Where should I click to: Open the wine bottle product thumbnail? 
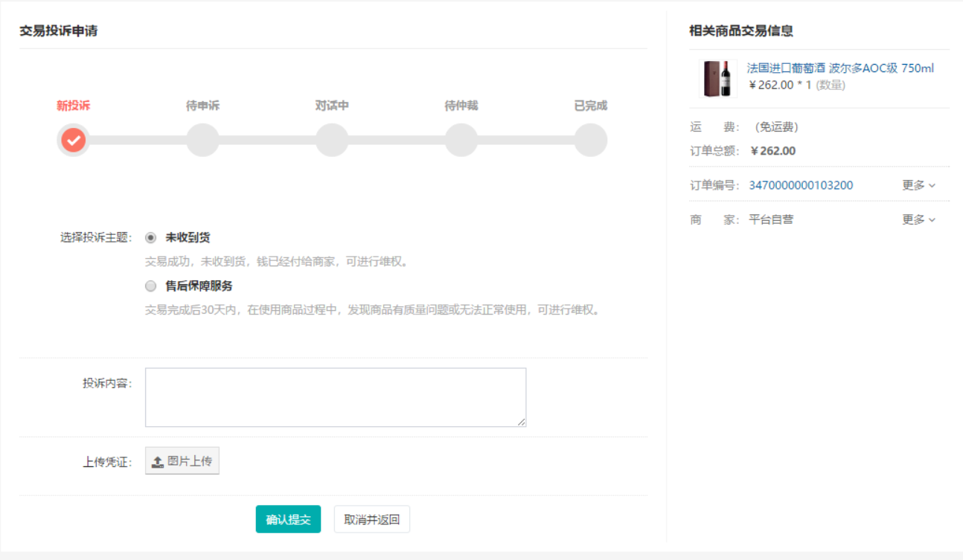tap(717, 78)
